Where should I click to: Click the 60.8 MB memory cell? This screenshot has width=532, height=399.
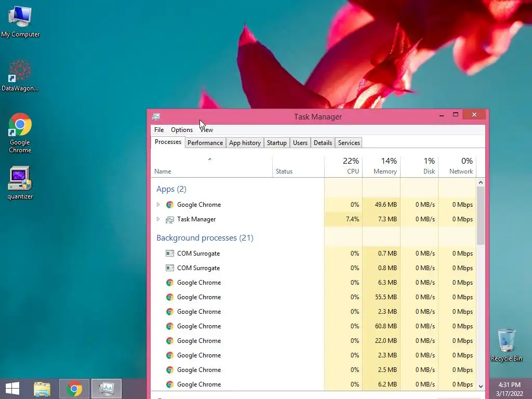[x=381, y=326]
